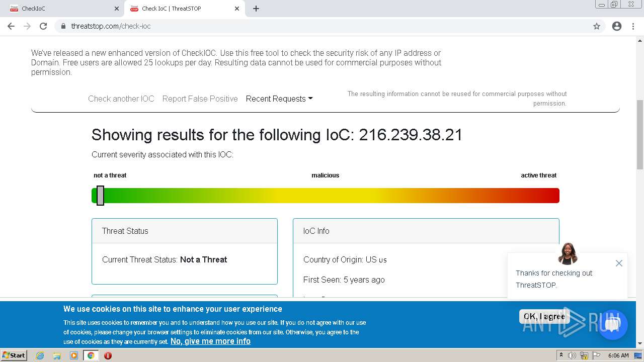Switch to the CheckIoC tab
The height and width of the screenshot is (362, 644).
[62, 9]
